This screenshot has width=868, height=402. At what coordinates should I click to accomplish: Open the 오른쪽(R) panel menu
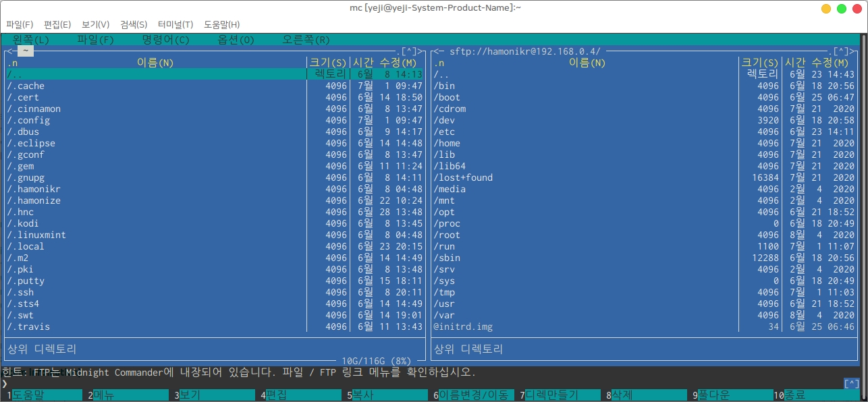coord(306,40)
